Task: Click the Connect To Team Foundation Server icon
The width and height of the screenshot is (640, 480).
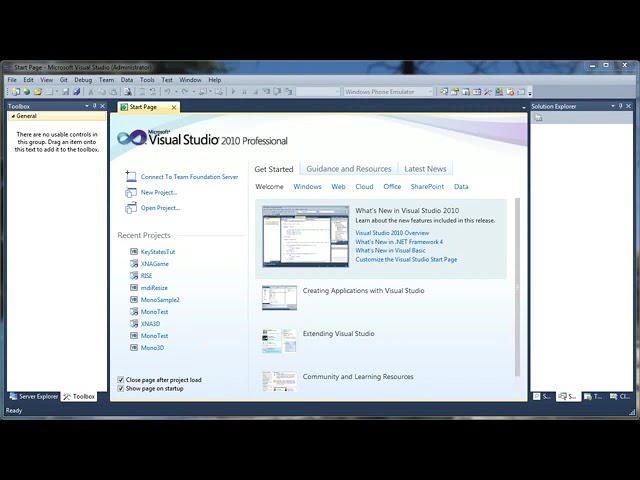Action: pyautogui.click(x=131, y=176)
